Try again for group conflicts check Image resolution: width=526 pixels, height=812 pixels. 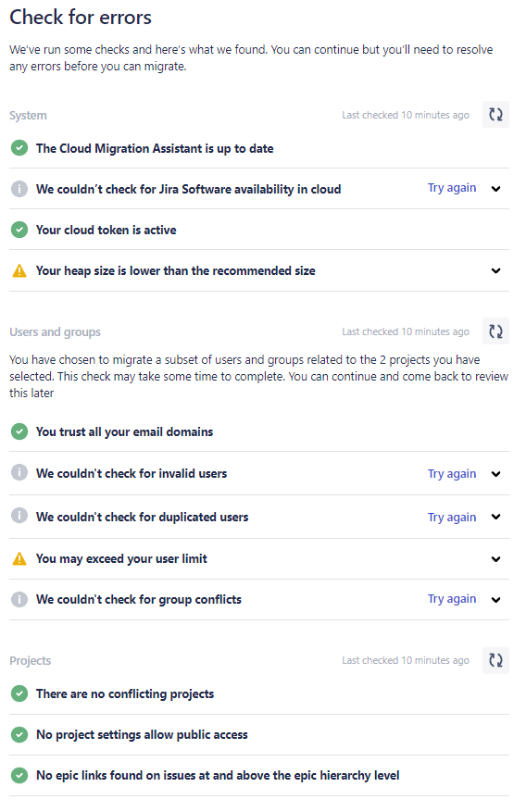pos(451,599)
